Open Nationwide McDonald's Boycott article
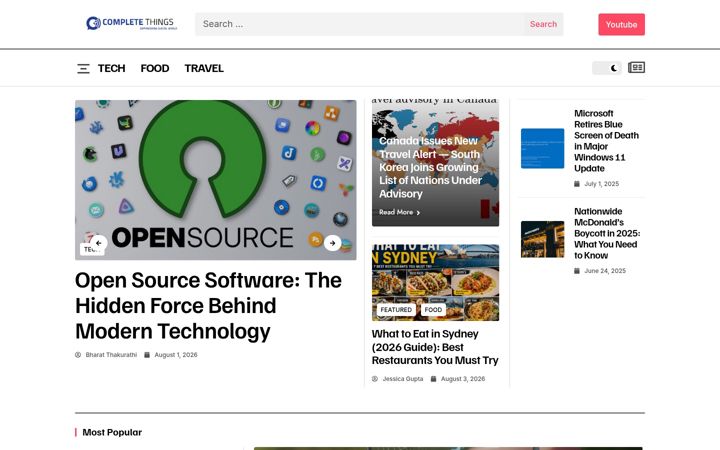720x450 pixels. click(x=607, y=233)
